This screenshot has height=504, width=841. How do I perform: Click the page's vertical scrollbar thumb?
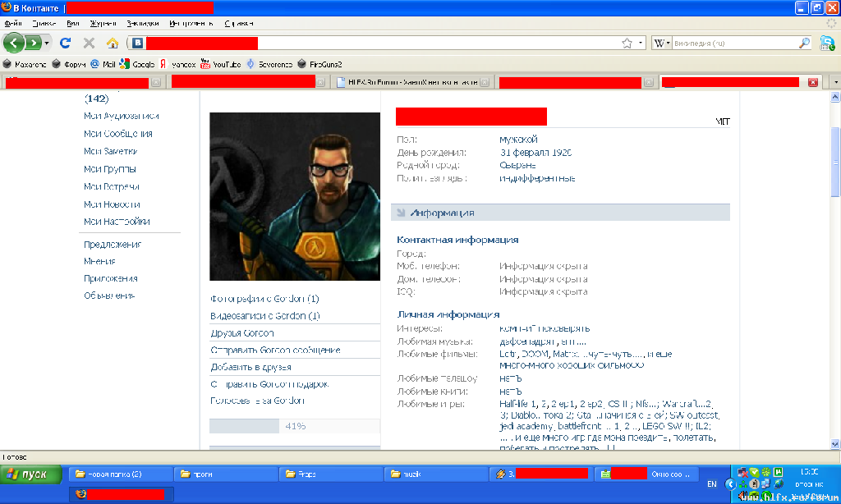coord(835,163)
